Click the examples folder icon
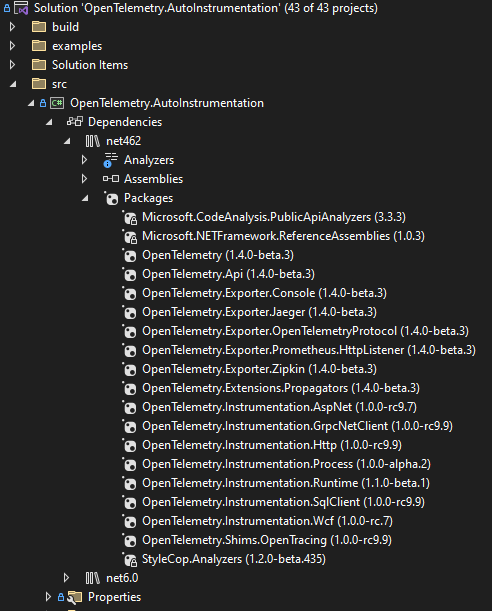The image size is (492, 611). pos(39,46)
